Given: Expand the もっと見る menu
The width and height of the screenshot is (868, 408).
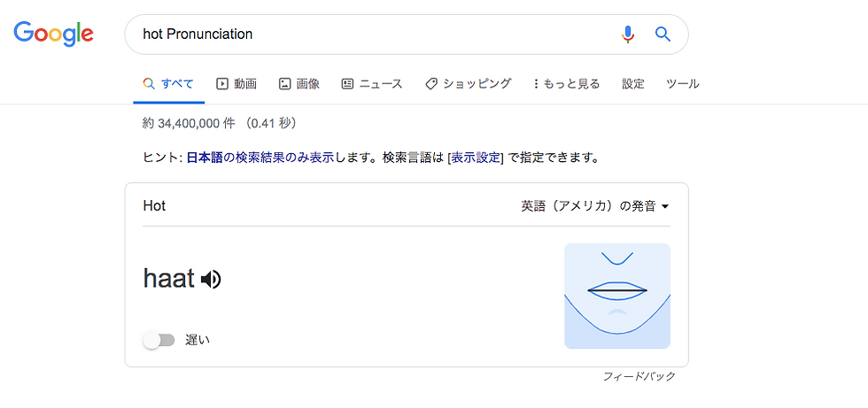Looking at the screenshot, I should click(567, 84).
